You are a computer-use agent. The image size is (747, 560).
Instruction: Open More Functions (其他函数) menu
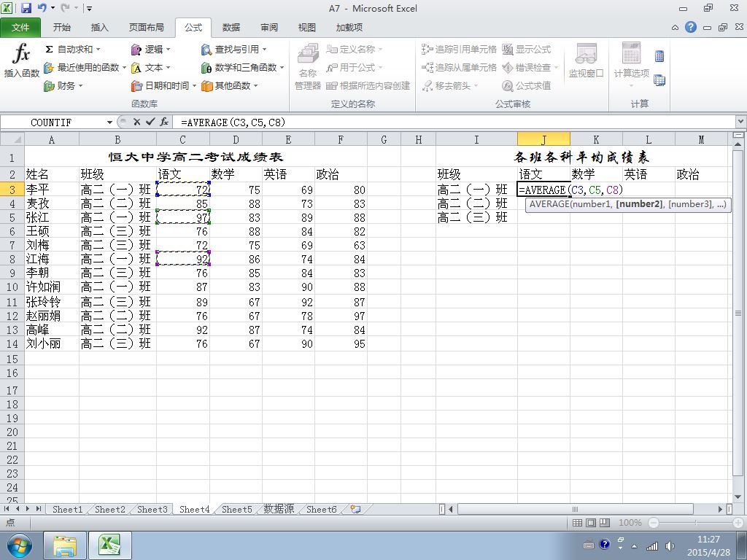(x=230, y=86)
